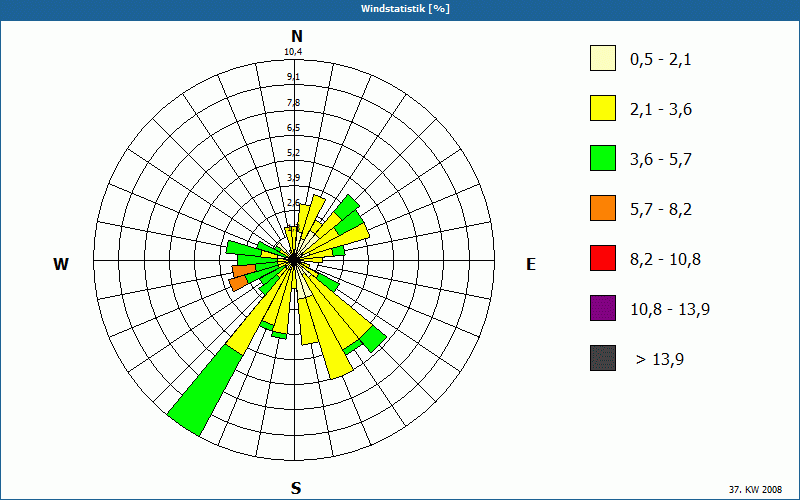Screen dimensions: 800x500
Task: Click the orange 5,7 - 8,2 legend swatch
Action: click(x=603, y=208)
